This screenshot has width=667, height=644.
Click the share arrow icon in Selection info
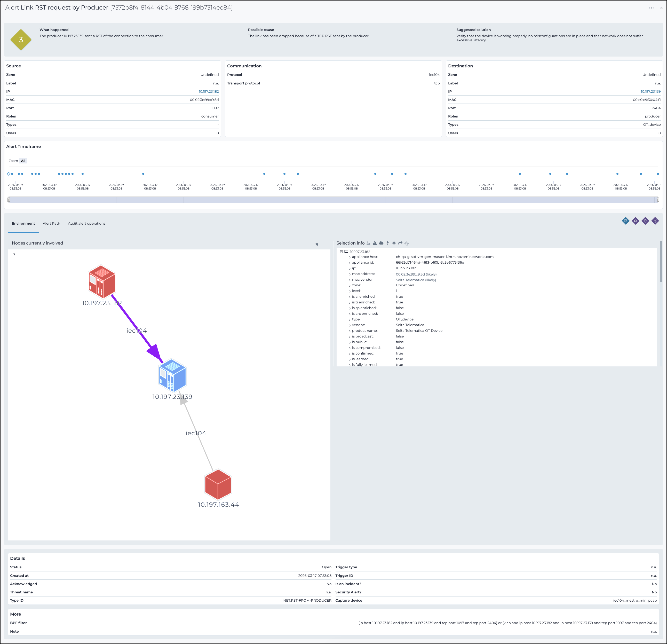401,243
